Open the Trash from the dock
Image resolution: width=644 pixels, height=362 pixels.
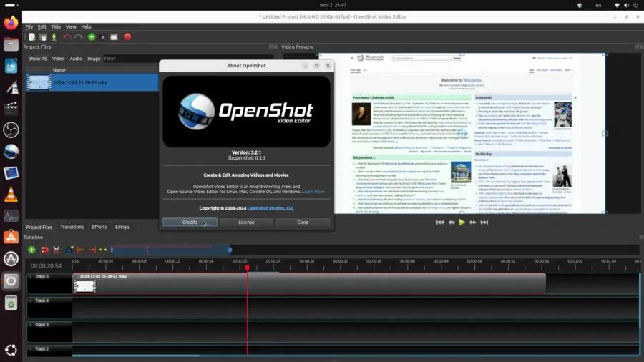11,303
